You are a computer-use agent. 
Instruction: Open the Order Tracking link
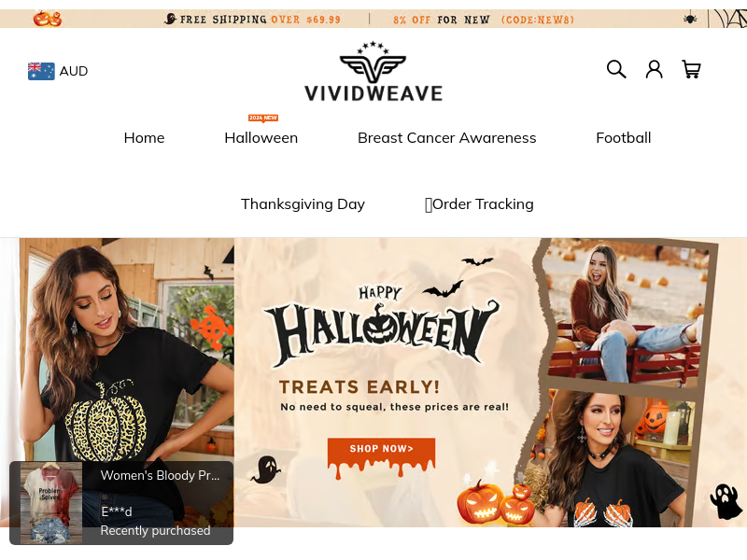coord(479,204)
